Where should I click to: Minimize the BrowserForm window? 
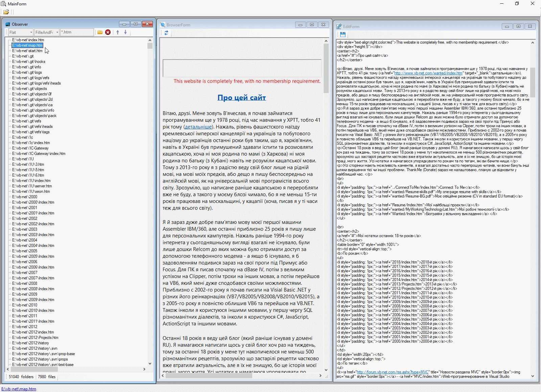point(300,25)
